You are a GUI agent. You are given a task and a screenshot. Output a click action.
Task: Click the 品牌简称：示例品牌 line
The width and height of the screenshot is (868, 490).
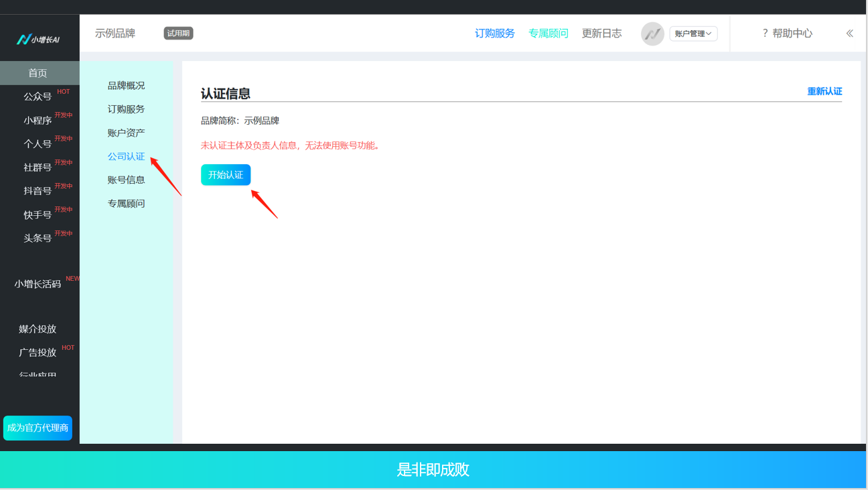[240, 121]
